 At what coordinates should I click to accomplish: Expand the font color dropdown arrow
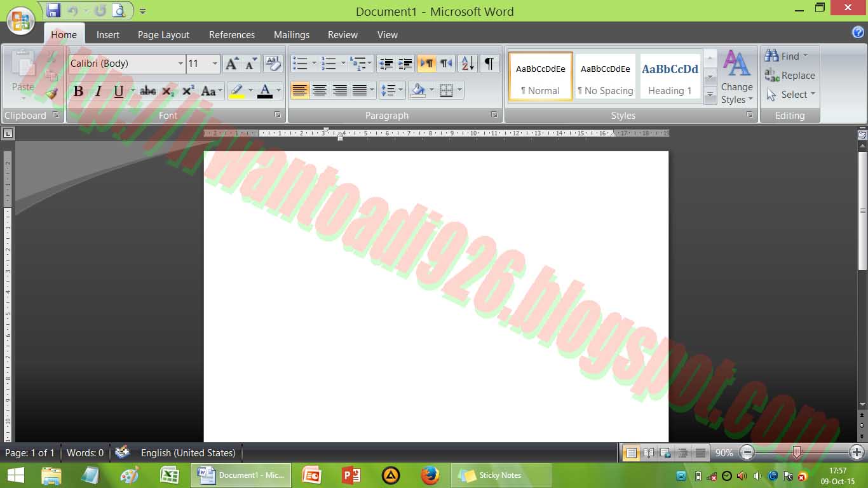pyautogui.click(x=278, y=91)
